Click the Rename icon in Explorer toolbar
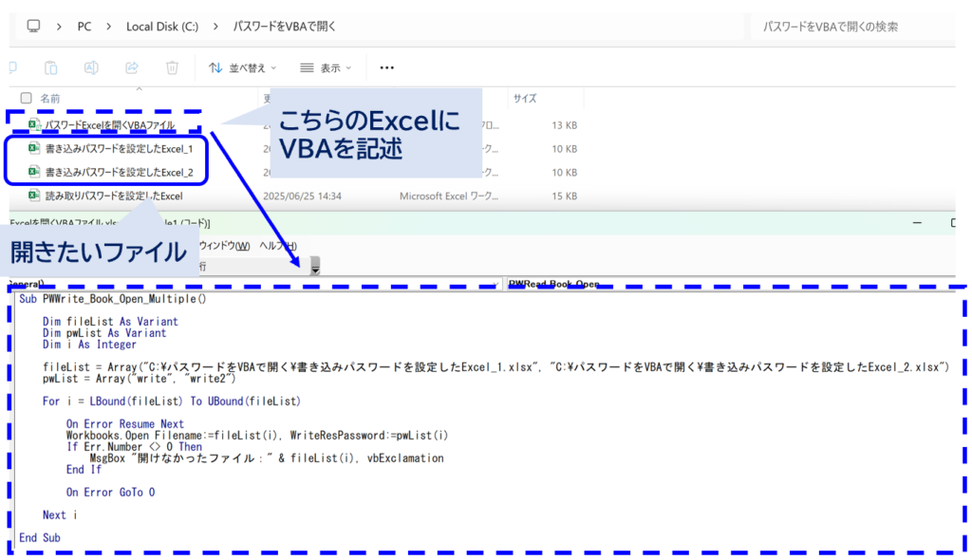 [91, 67]
